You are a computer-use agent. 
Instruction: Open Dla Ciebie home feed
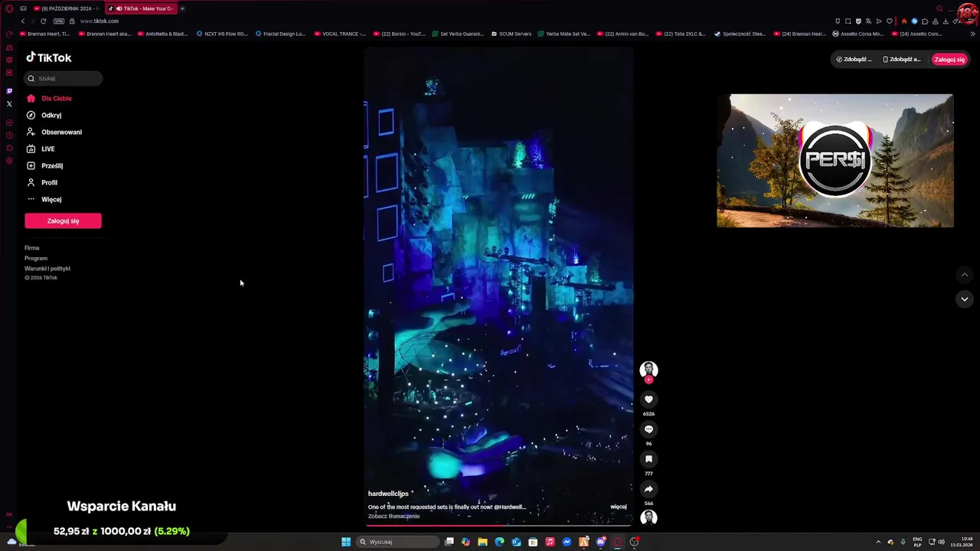(x=49, y=99)
